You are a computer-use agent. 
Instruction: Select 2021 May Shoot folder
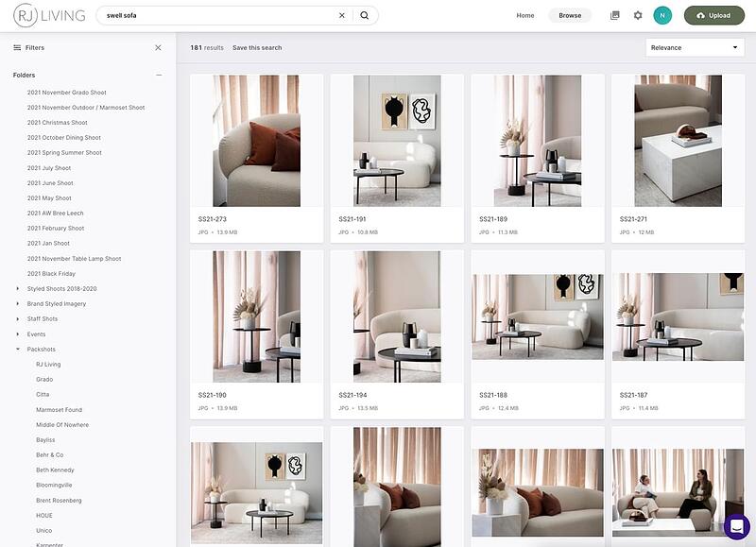pos(49,198)
